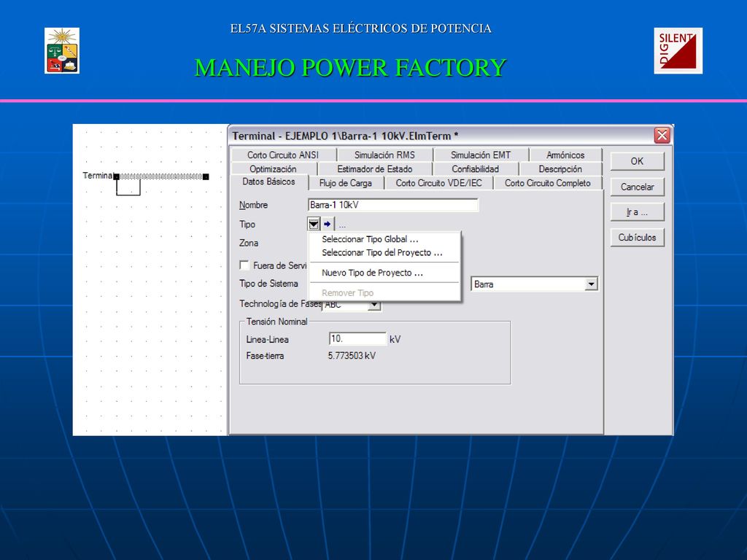Close the Terminal dialog with the X button

click(662, 136)
